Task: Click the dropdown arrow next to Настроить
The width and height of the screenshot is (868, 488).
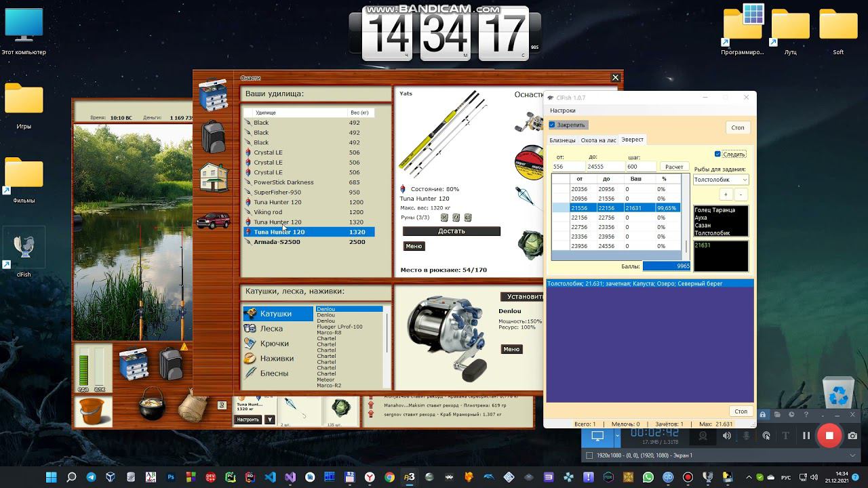Action: click(269, 420)
